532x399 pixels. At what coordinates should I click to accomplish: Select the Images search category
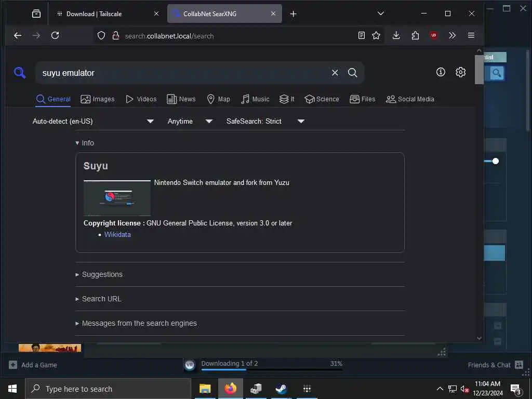coord(97,99)
